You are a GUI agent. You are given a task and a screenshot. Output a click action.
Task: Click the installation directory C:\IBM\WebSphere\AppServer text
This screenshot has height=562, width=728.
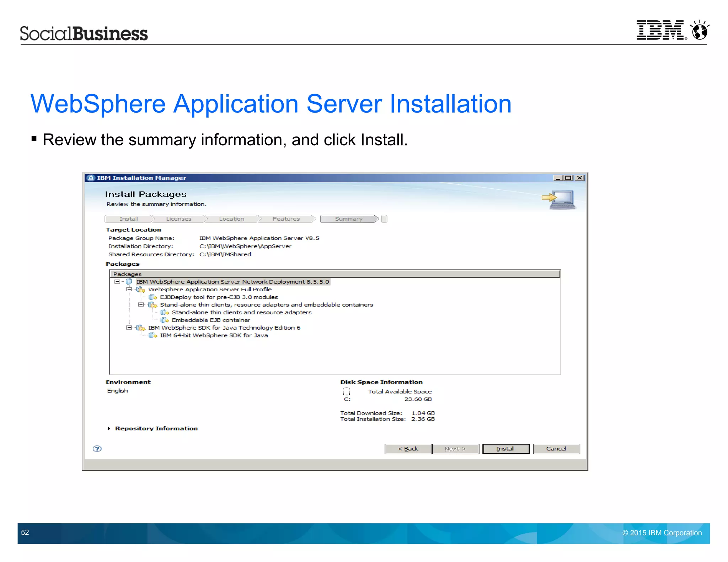coord(245,246)
